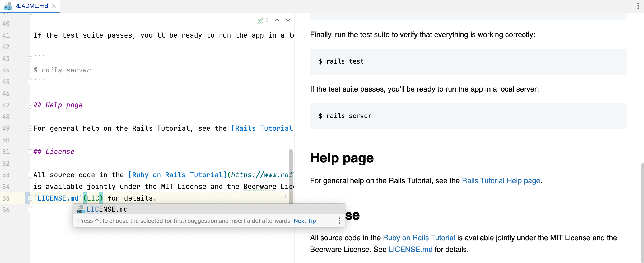Image resolution: width=644 pixels, height=263 pixels.
Task: Click the MD icon beside the LICENSE.md suggestion
Action: [x=80, y=209]
